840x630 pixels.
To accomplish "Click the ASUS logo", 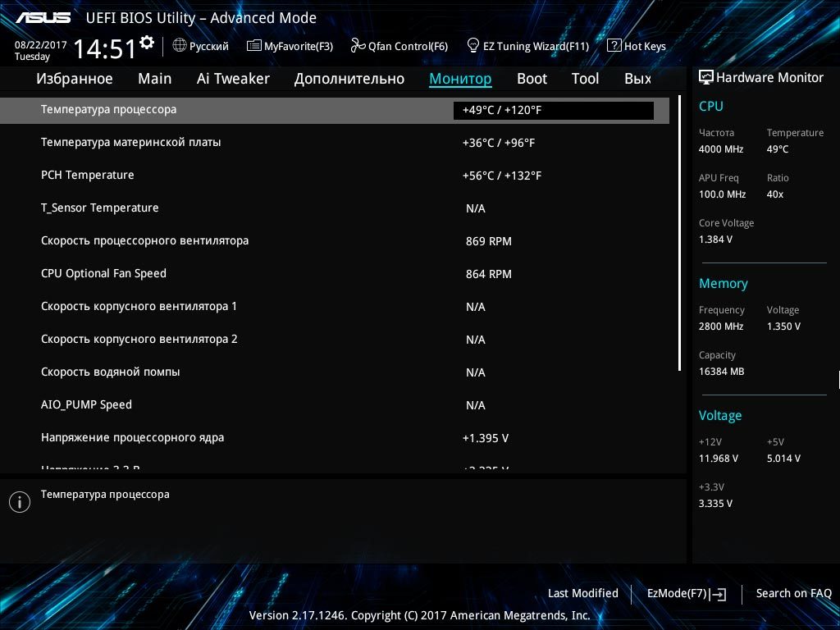I will [x=43, y=18].
